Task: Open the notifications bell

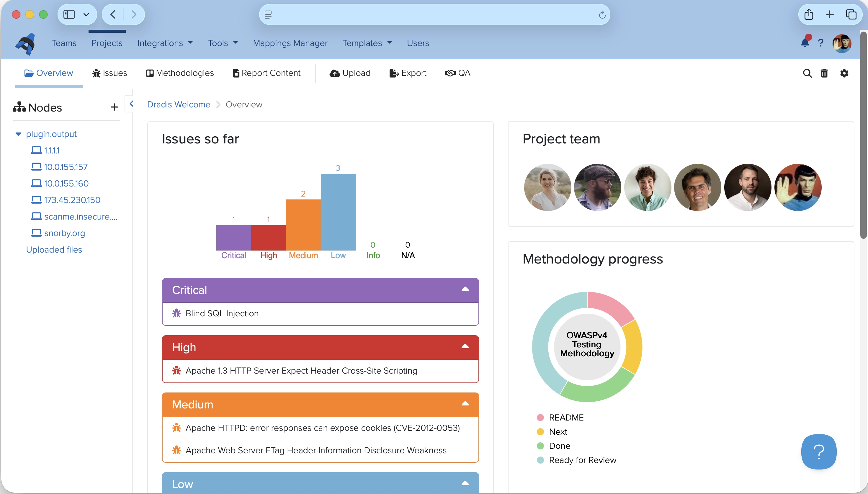Action: point(805,43)
